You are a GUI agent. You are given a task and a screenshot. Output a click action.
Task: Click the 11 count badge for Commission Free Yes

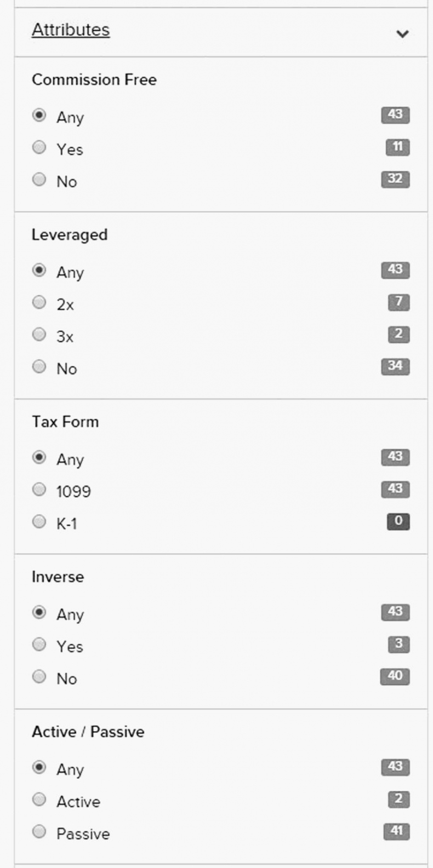coord(397,147)
